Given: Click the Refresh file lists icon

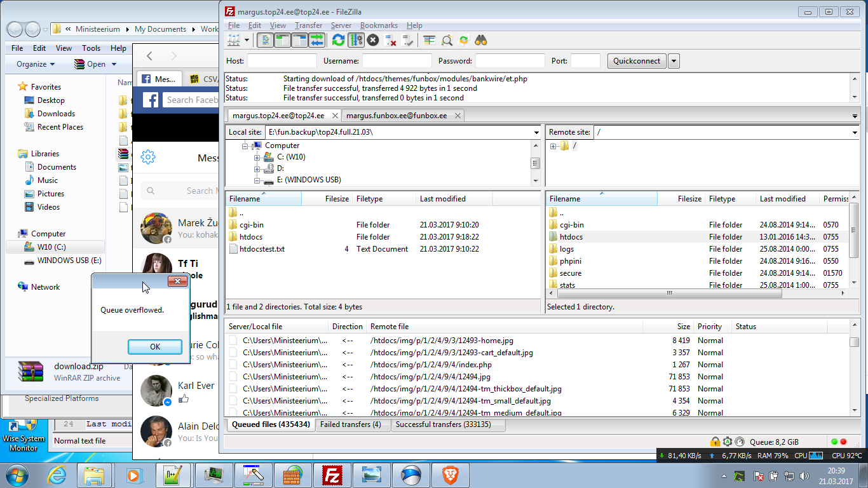Looking at the screenshot, I should click(338, 40).
